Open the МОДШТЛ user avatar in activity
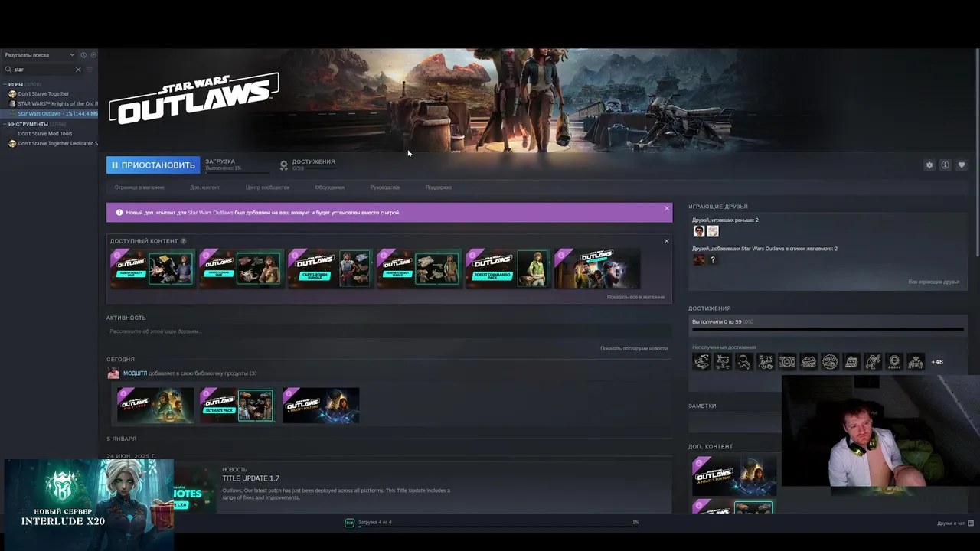Viewport: 980px width, 551px height. (113, 373)
